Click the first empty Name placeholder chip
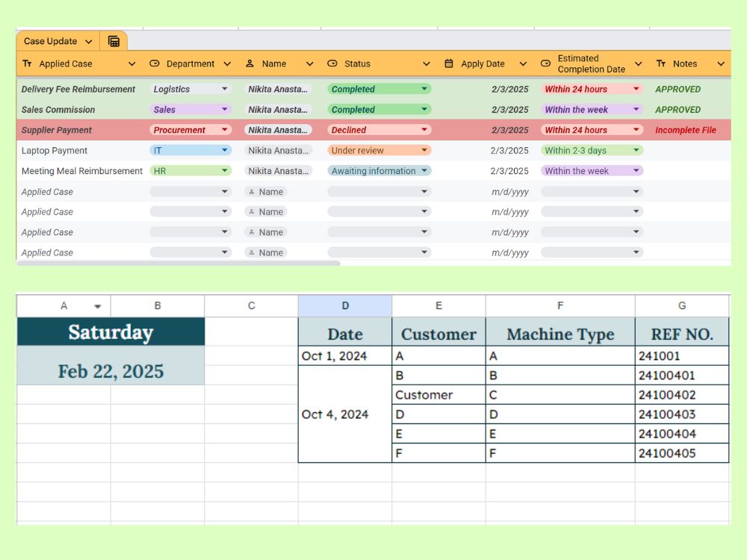 [266, 192]
